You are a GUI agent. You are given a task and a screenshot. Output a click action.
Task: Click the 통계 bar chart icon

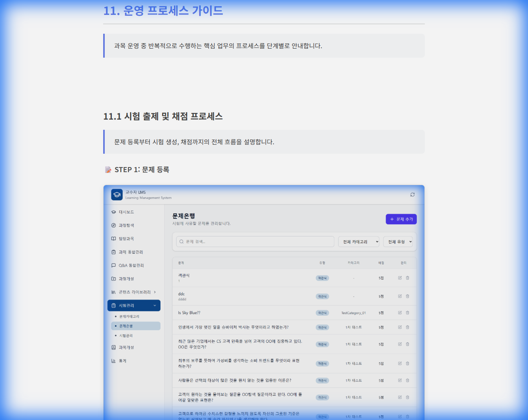pyautogui.click(x=113, y=360)
